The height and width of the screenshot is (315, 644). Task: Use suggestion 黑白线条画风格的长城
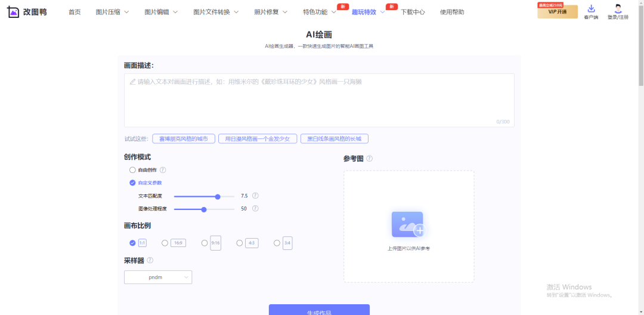coord(335,139)
